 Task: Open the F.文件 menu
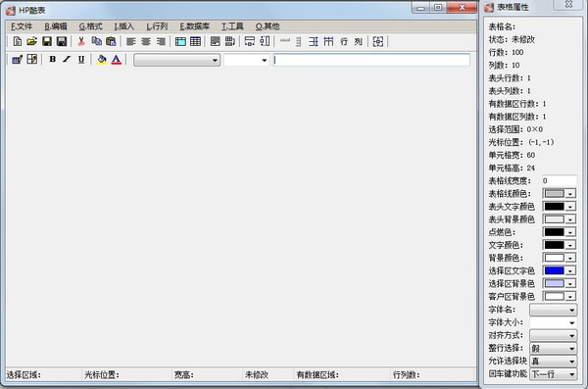point(22,26)
